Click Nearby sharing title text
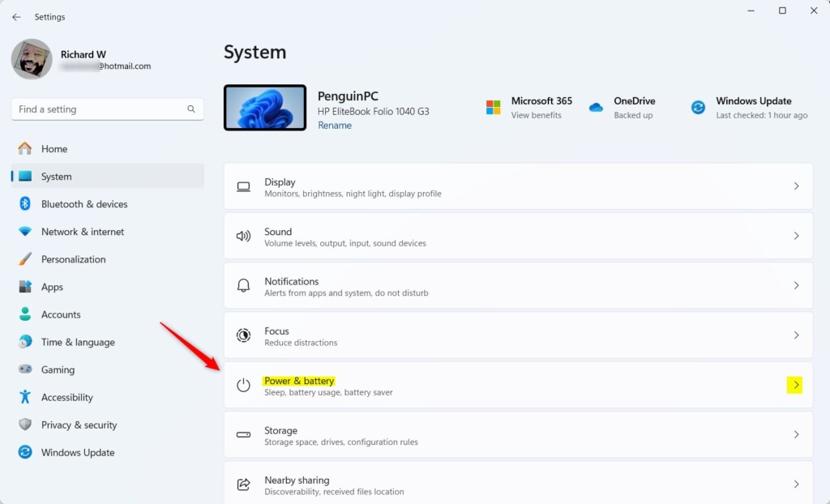Viewport: 830px width, 504px height. 297,481
